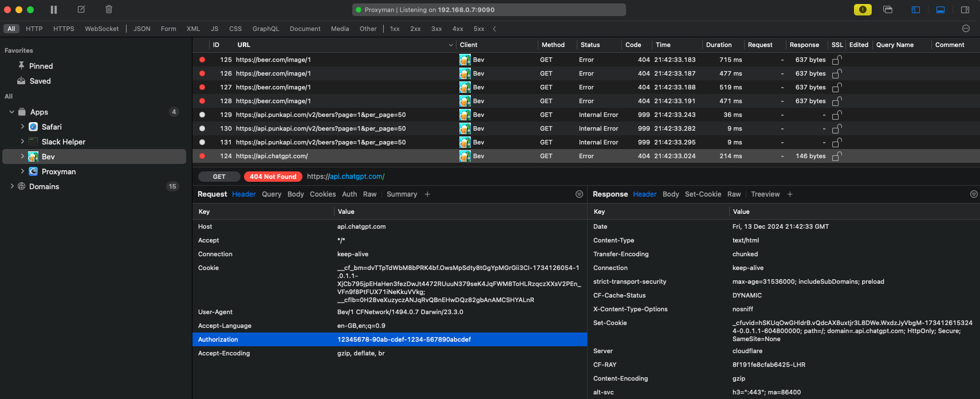
Task: Filter by HTTPS protocol
Action: [64, 29]
